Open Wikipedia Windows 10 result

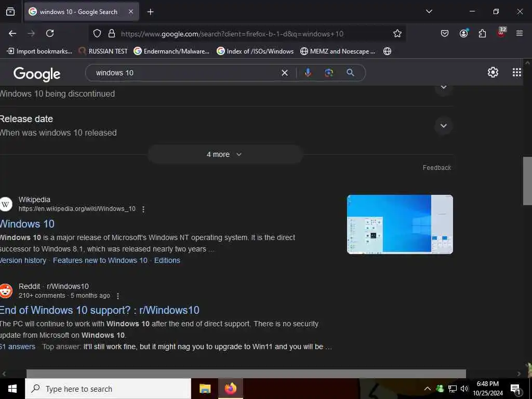coord(27,224)
